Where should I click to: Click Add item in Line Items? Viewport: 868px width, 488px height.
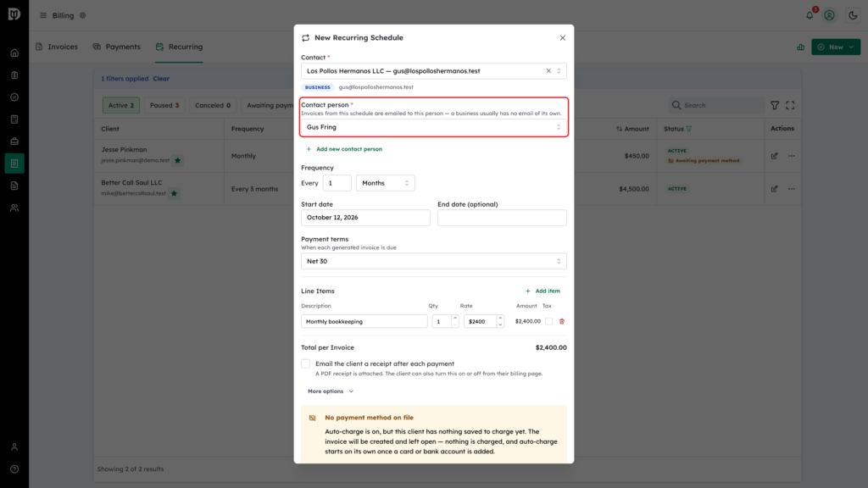[x=542, y=291]
